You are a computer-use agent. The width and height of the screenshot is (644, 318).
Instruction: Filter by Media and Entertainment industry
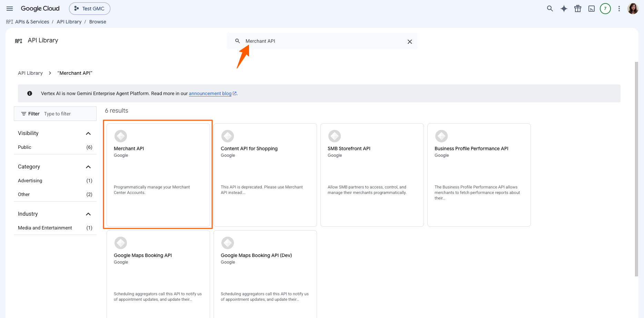coord(55,228)
